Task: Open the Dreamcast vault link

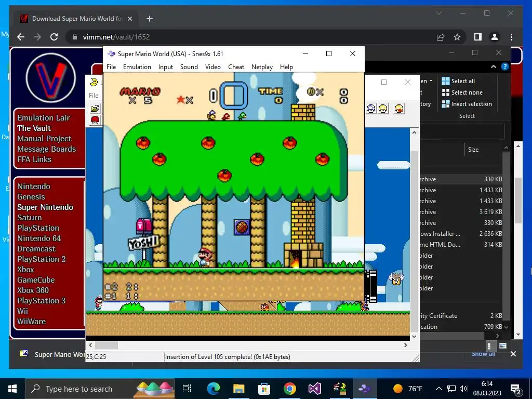Action: [x=36, y=249]
